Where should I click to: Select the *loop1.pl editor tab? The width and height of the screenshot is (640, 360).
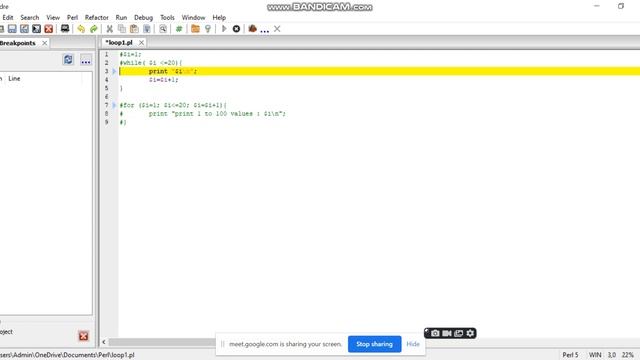[119, 42]
